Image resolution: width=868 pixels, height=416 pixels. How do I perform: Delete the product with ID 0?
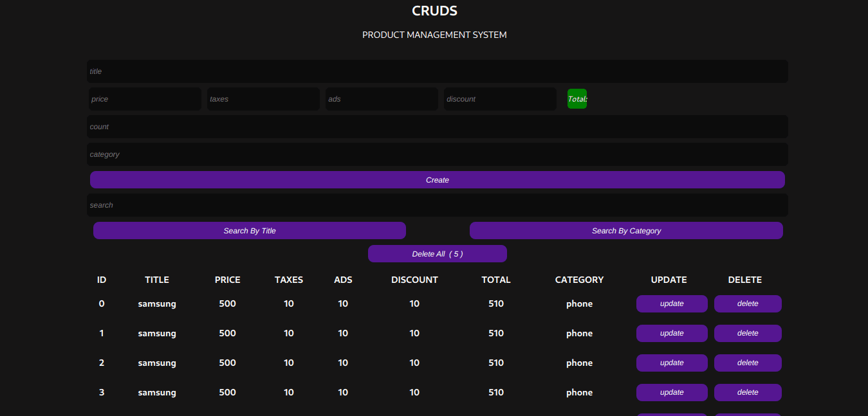pyautogui.click(x=748, y=303)
